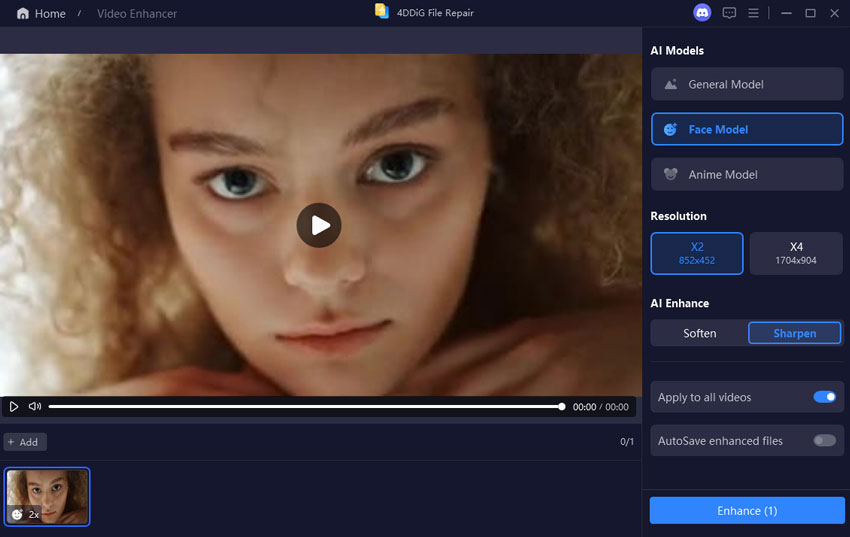This screenshot has width=850, height=537.
Task: Switch resolution to X4 1704x904
Action: point(796,253)
